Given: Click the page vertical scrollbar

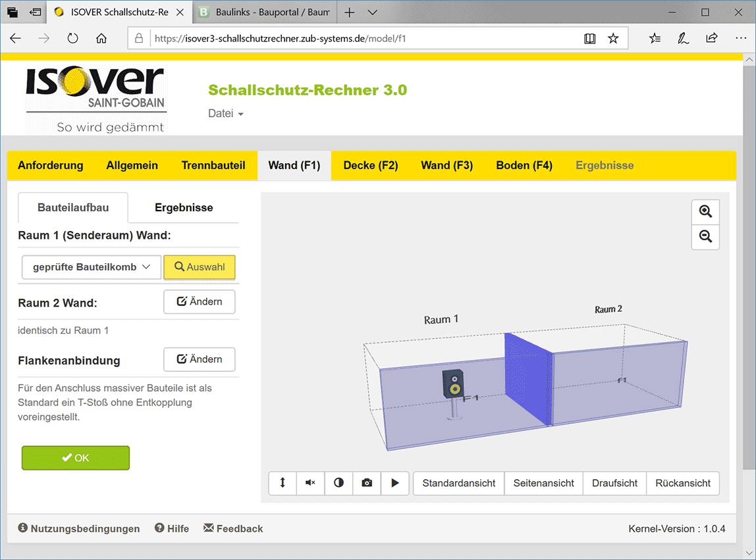Looking at the screenshot, I should coord(749,267).
